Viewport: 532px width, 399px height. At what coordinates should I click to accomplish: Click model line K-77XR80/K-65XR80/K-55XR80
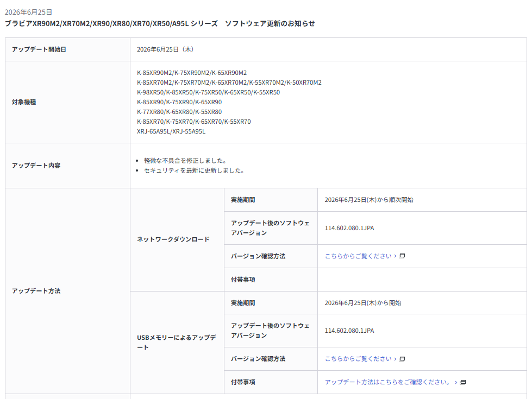click(x=179, y=112)
